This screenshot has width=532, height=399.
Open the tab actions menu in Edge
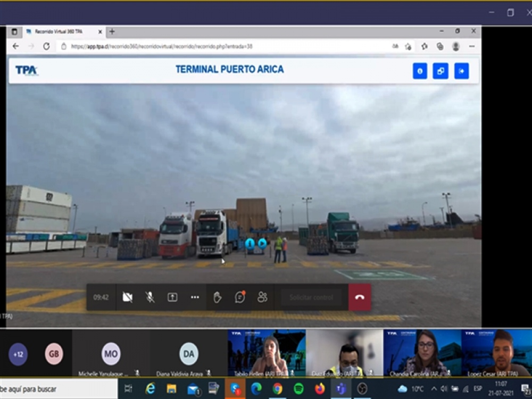(14, 31)
